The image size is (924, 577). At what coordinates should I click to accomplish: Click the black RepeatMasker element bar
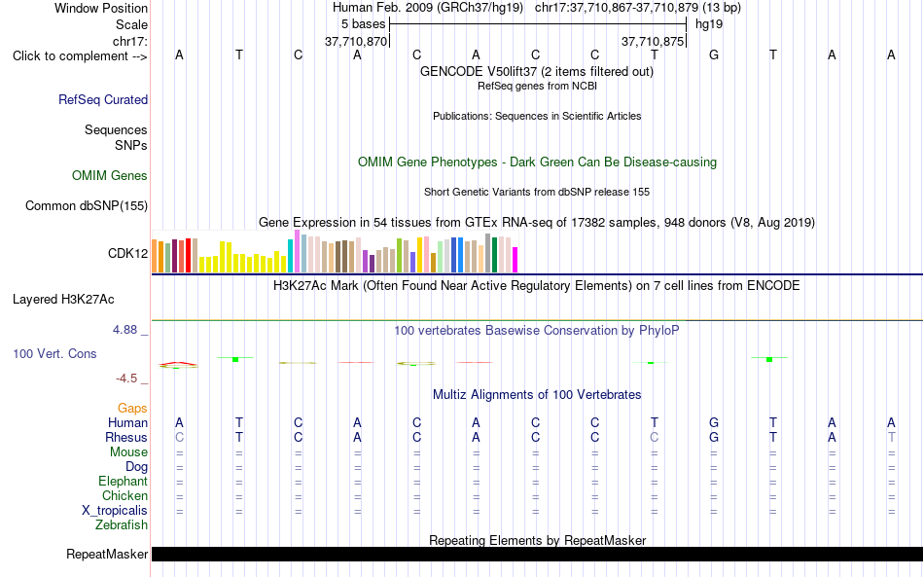click(x=537, y=554)
